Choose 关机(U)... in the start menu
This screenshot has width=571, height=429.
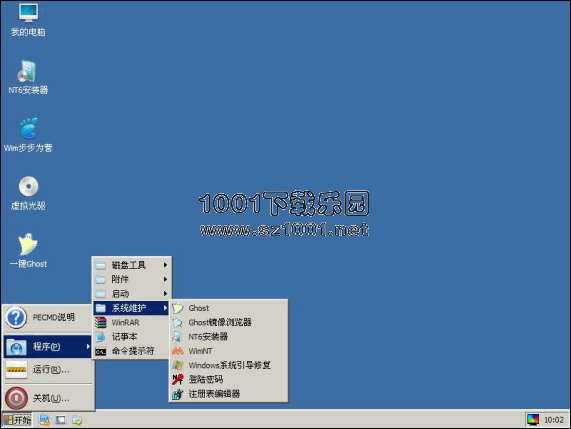(48, 398)
